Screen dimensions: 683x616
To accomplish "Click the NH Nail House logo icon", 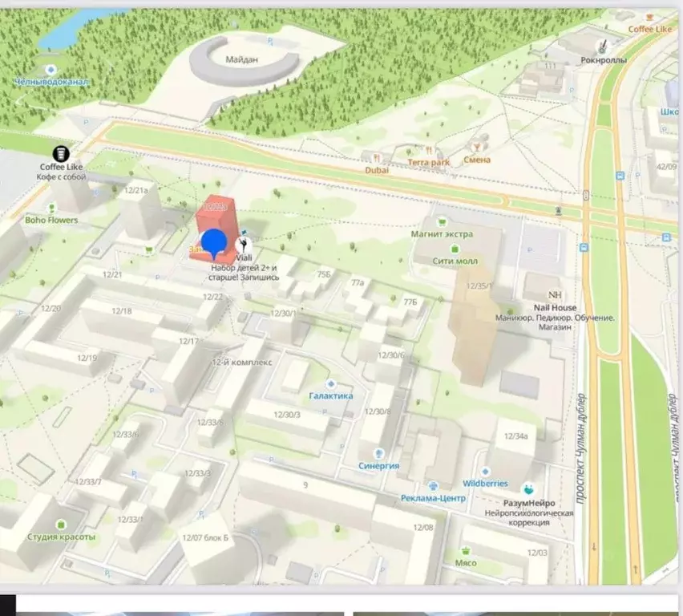I will (x=555, y=295).
